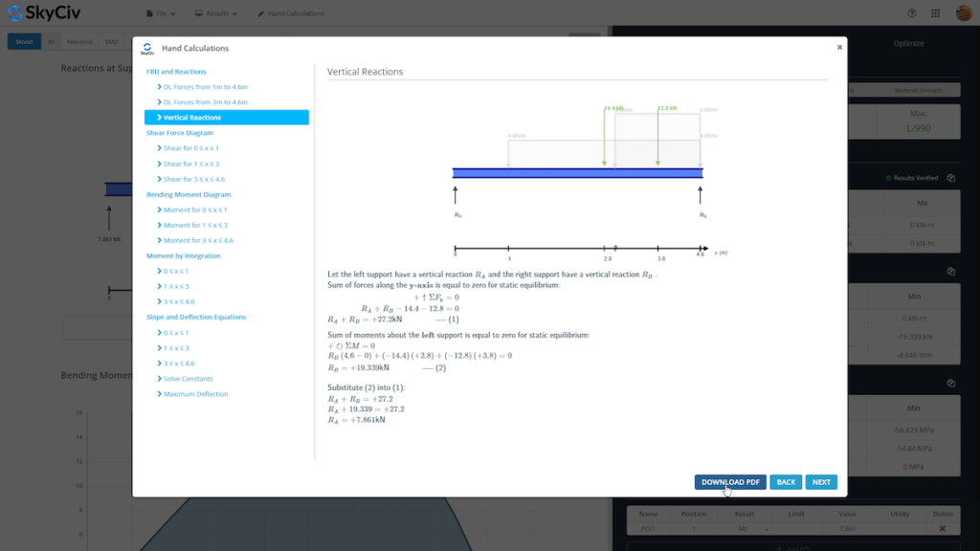
Task: Click the NEXT button in the dialog
Action: (x=821, y=481)
